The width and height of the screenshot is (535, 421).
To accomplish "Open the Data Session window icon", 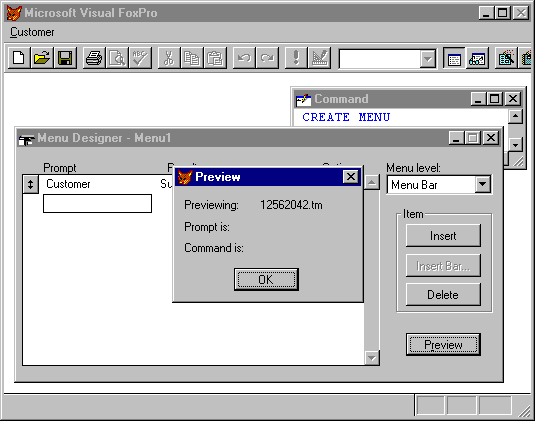I will [x=477, y=58].
